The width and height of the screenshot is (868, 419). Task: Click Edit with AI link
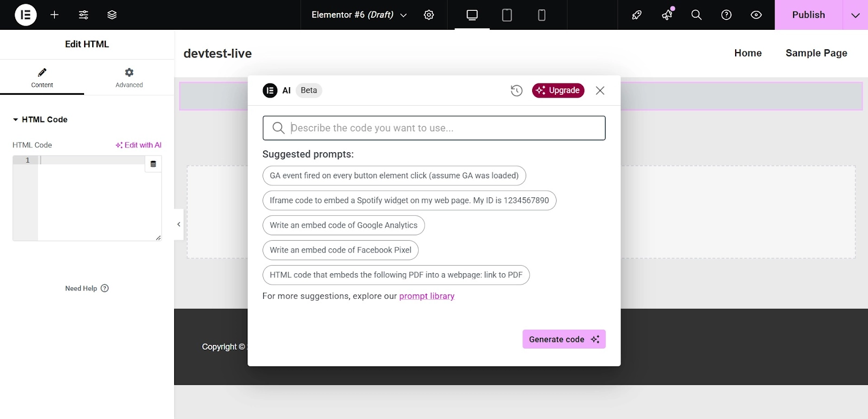pyautogui.click(x=138, y=145)
